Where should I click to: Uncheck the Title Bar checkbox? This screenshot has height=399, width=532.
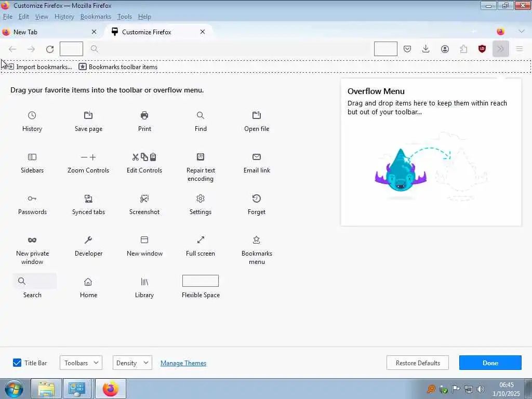tap(17, 363)
